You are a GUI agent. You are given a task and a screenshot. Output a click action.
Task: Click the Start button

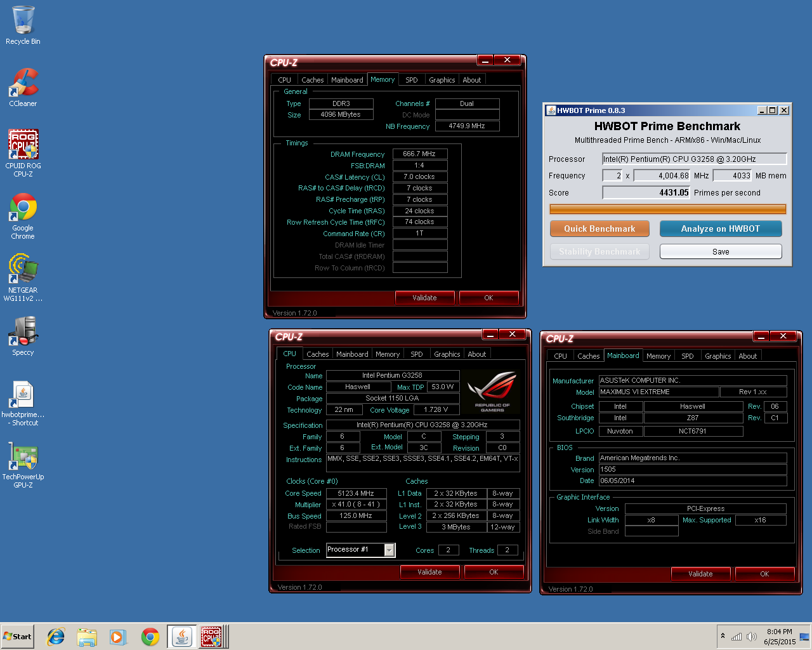click(17, 637)
